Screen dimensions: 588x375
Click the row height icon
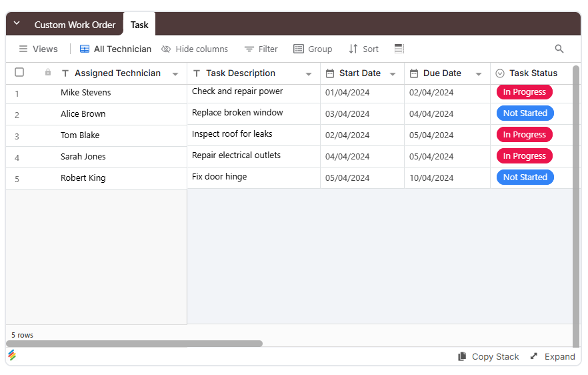399,49
